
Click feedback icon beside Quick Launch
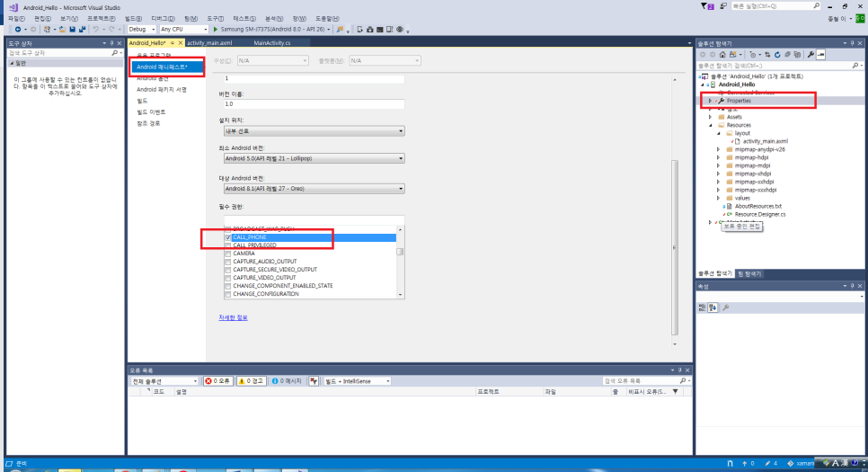pos(723,6)
